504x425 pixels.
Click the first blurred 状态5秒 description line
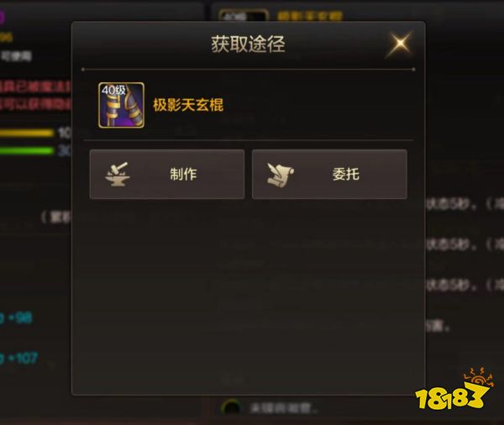coord(465,204)
